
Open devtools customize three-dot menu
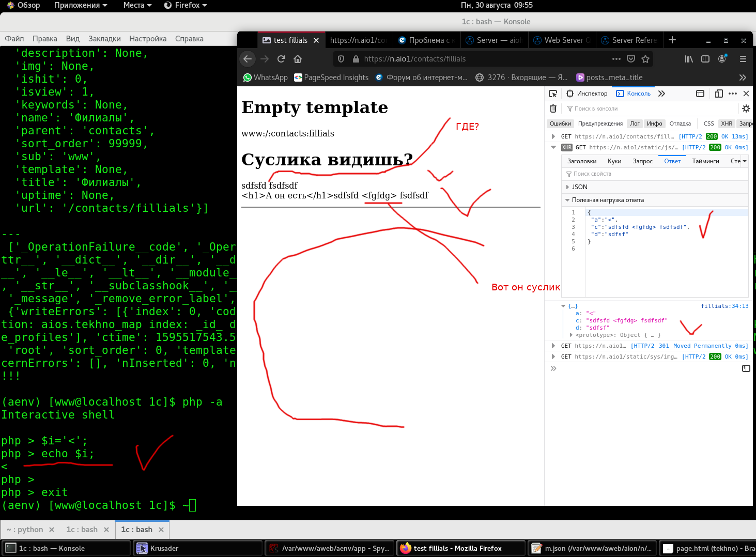tap(733, 94)
